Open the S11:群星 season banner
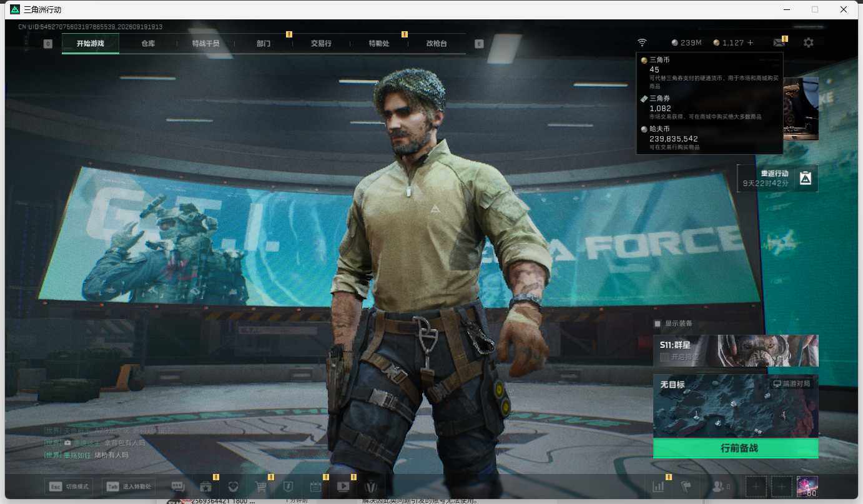 (x=736, y=351)
